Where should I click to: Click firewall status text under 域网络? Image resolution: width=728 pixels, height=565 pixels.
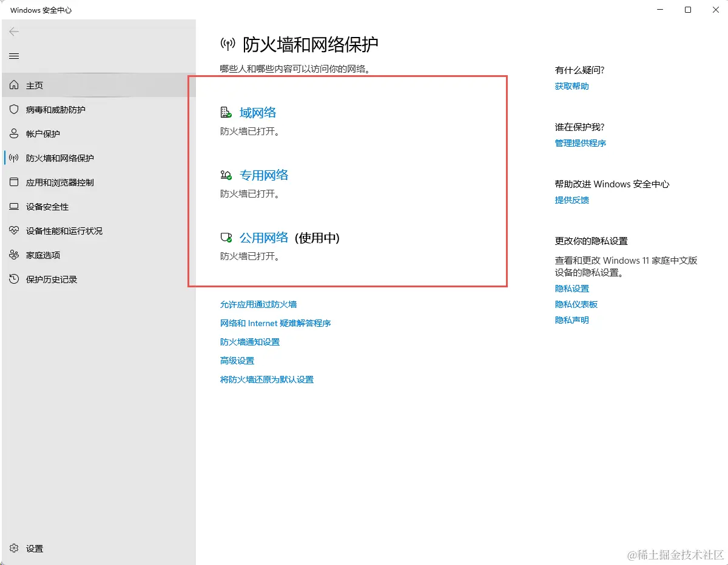tap(250, 131)
